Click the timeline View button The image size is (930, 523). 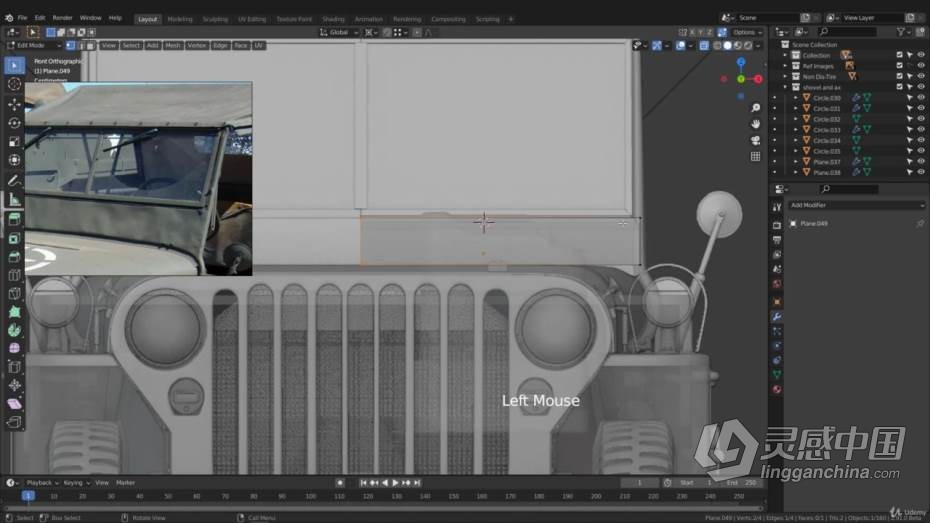(102, 483)
